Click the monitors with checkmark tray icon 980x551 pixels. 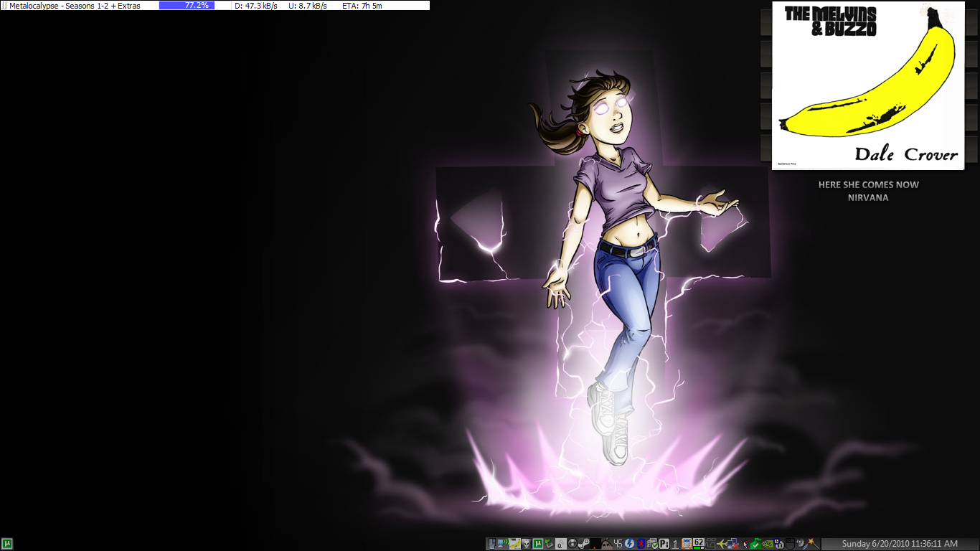pos(652,544)
